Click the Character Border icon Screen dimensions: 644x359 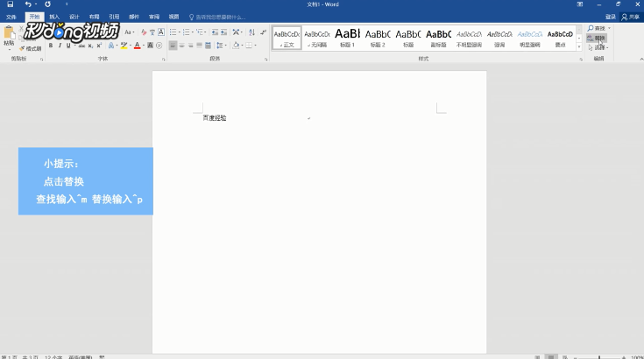pyautogui.click(x=161, y=32)
